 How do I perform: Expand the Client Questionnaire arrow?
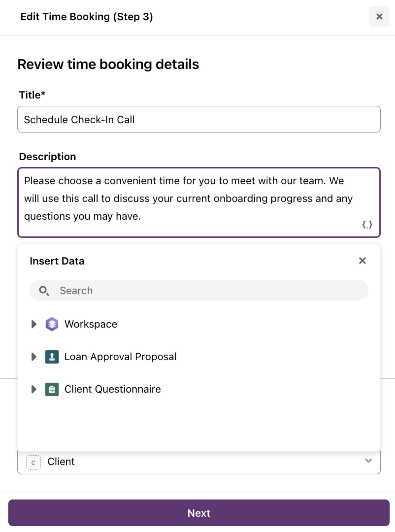click(x=34, y=389)
